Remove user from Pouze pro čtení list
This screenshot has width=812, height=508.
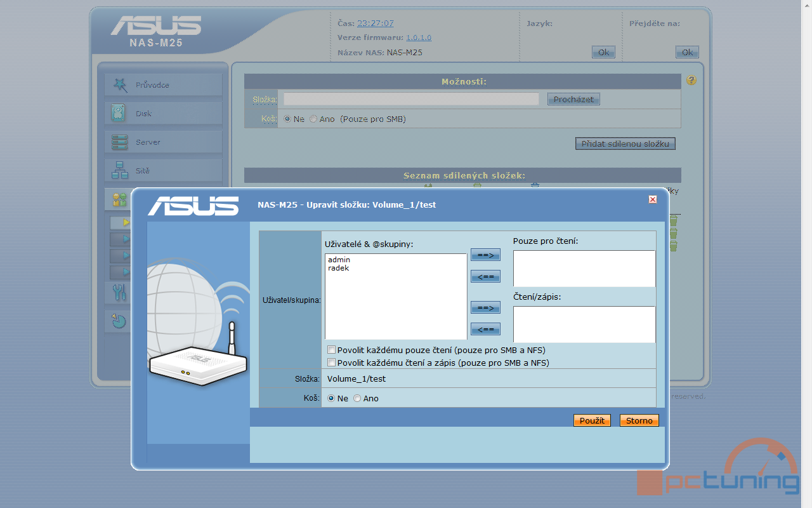pyautogui.click(x=485, y=276)
